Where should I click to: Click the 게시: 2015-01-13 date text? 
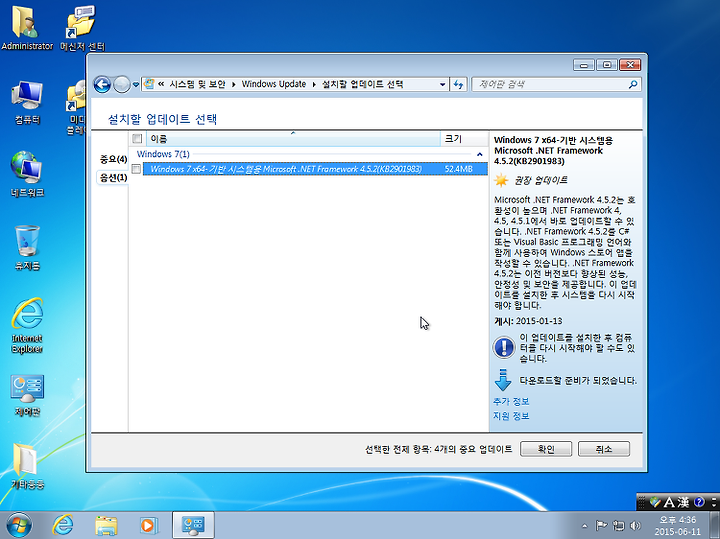528,321
